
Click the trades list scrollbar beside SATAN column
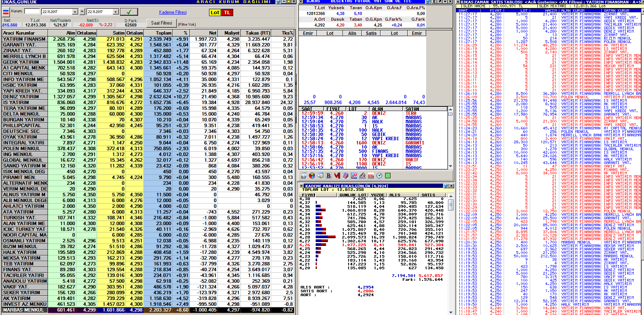pos(450,139)
